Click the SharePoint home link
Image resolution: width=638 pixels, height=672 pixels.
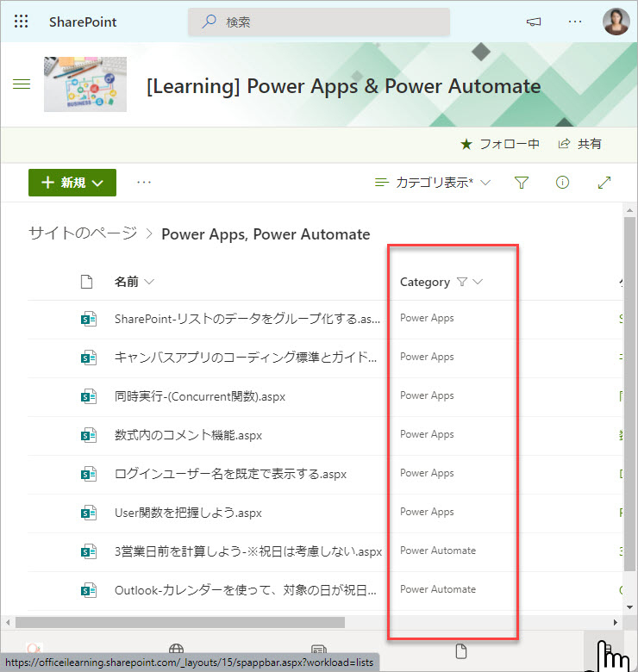point(83,22)
